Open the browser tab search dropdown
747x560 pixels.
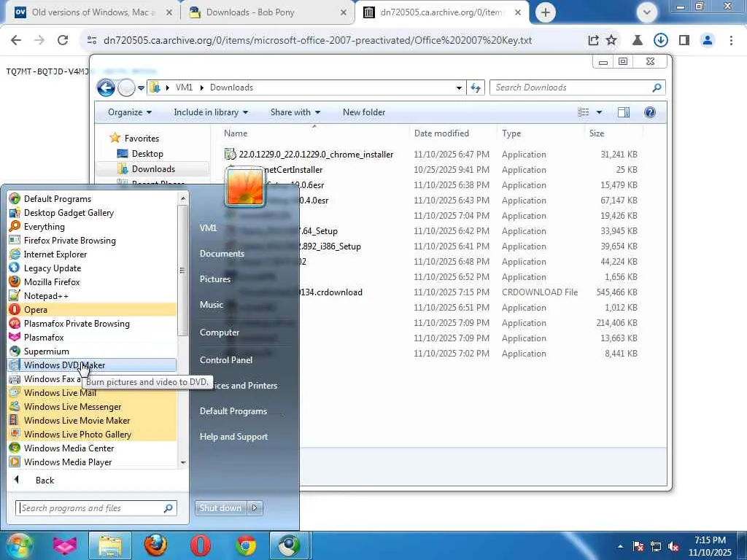(x=647, y=12)
